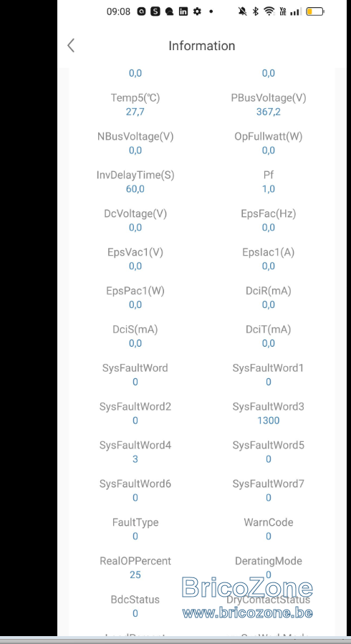Tap the S app notification icon

[155, 11]
